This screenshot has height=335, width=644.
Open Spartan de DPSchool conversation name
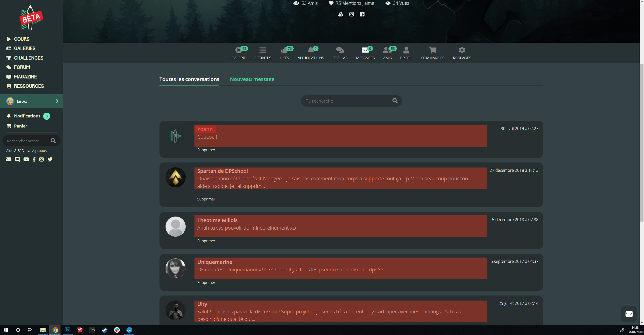click(x=222, y=171)
